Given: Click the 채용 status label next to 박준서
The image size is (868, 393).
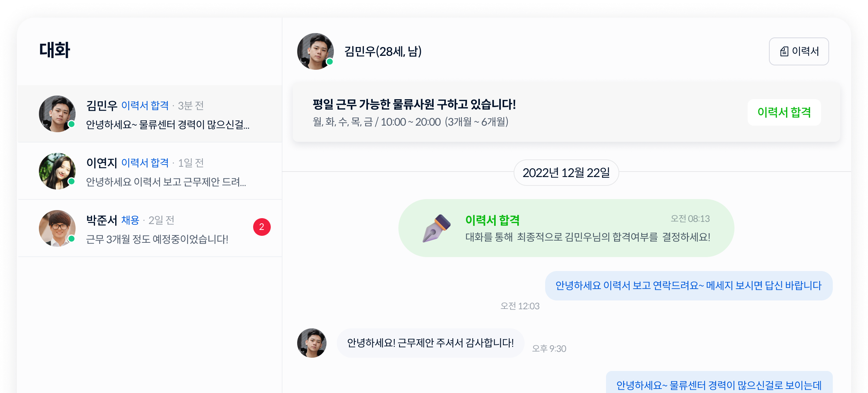Looking at the screenshot, I should [x=130, y=220].
